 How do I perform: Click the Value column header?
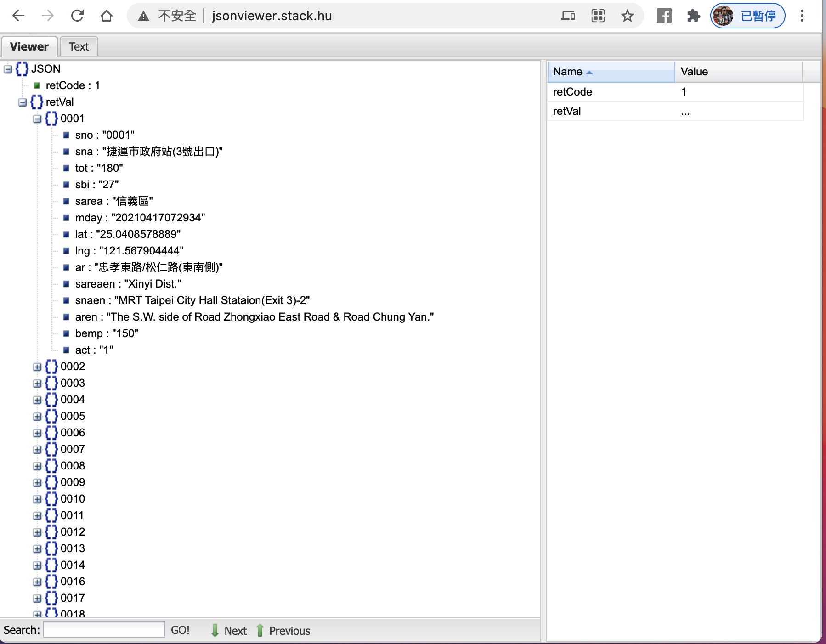tap(739, 72)
